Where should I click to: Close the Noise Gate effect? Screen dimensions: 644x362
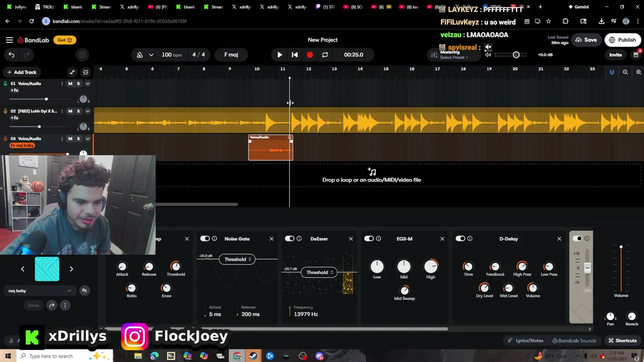tap(272, 239)
